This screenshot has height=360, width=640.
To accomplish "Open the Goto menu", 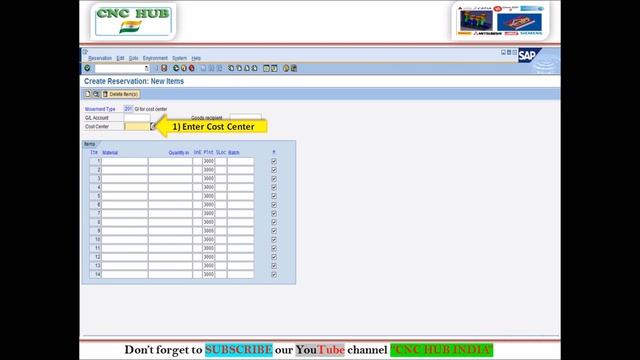I will click(x=133, y=58).
